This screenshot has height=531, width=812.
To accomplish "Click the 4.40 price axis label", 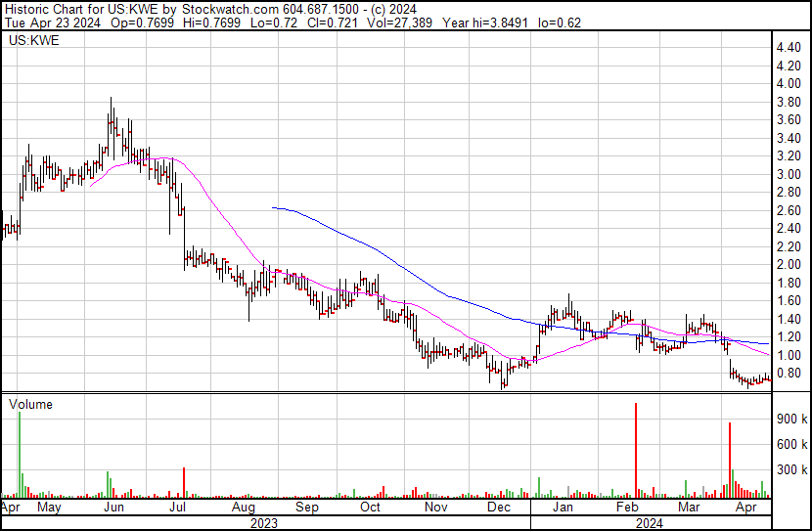I will (x=789, y=48).
